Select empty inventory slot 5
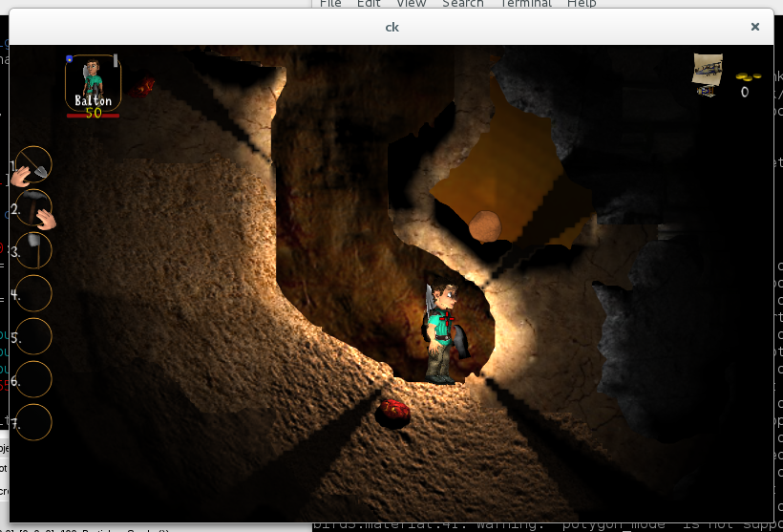 [33, 337]
